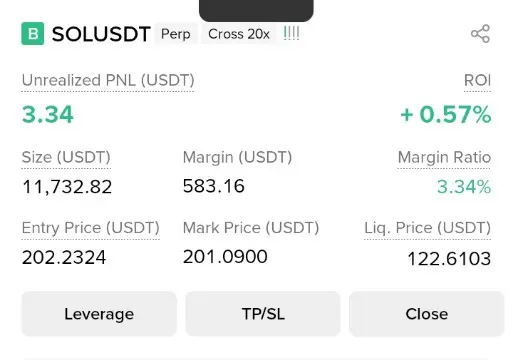Close the SOLUSDT position
The height and width of the screenshot is (362, 513).
tap(427, 314)
